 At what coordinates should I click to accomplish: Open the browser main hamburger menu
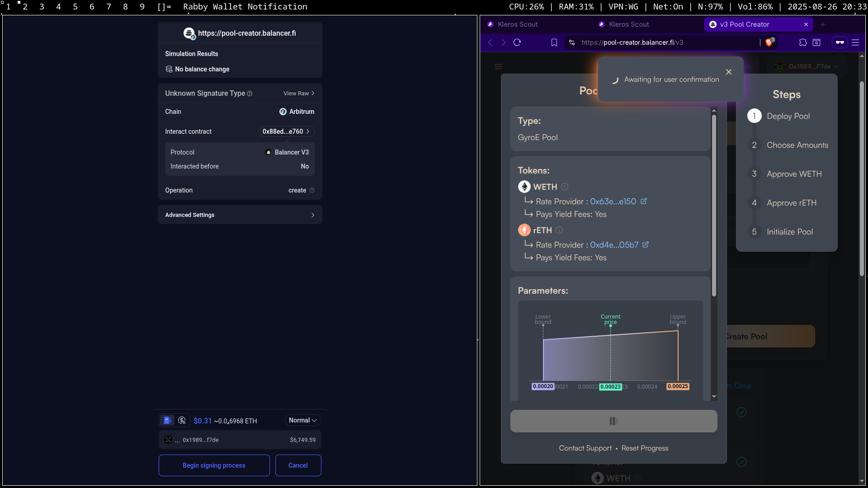[x=855, y=42]
